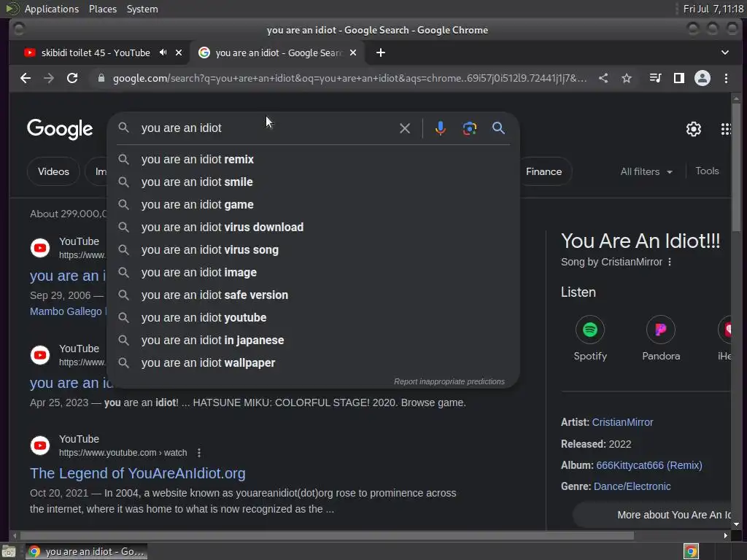
Task: Choose 'you are an idiot in japanese'
Action: pyautogui.click(x=314, y=341)
